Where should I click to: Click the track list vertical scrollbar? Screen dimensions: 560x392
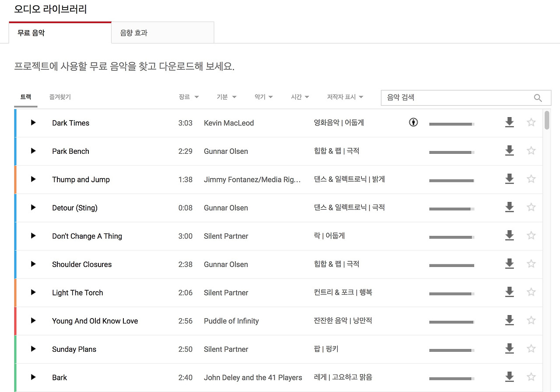pos(547,120)
